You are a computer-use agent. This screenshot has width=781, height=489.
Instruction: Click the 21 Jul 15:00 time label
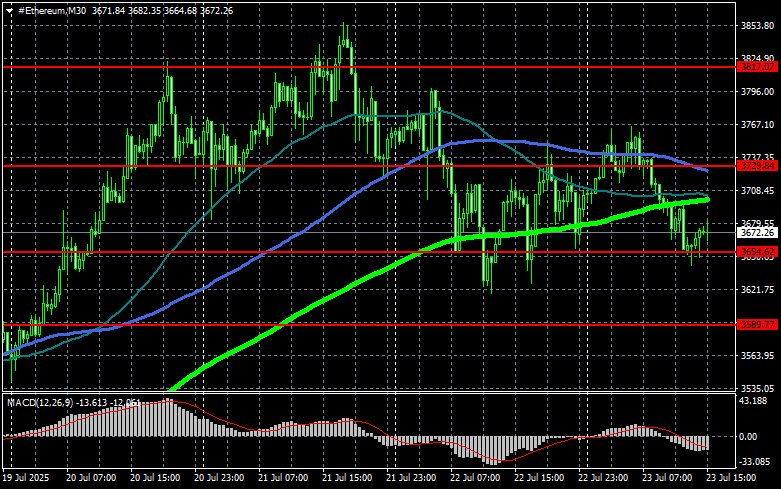[347, 478]
